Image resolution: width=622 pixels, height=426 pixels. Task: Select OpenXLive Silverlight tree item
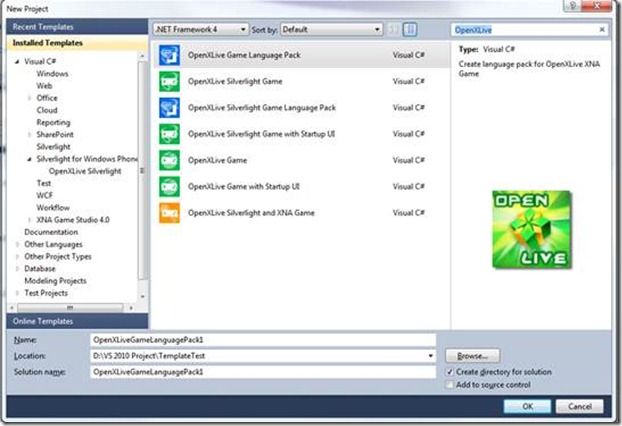coord(85,171)
